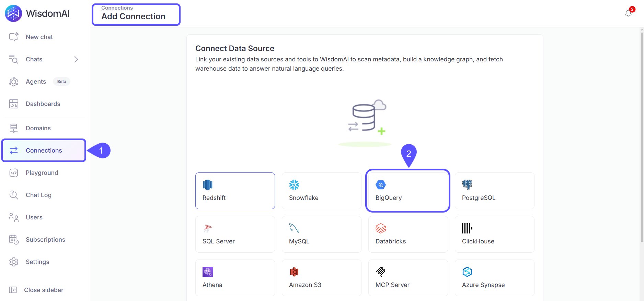Viewport: 644px width, 301px height.
Task: Go to the Dashboards page
Action: (43, 104)
